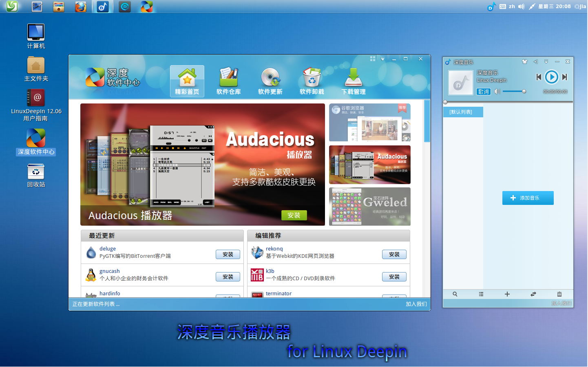Add songs using the plus icon
This screenshot has height=367, width=588.
(507, 294)
